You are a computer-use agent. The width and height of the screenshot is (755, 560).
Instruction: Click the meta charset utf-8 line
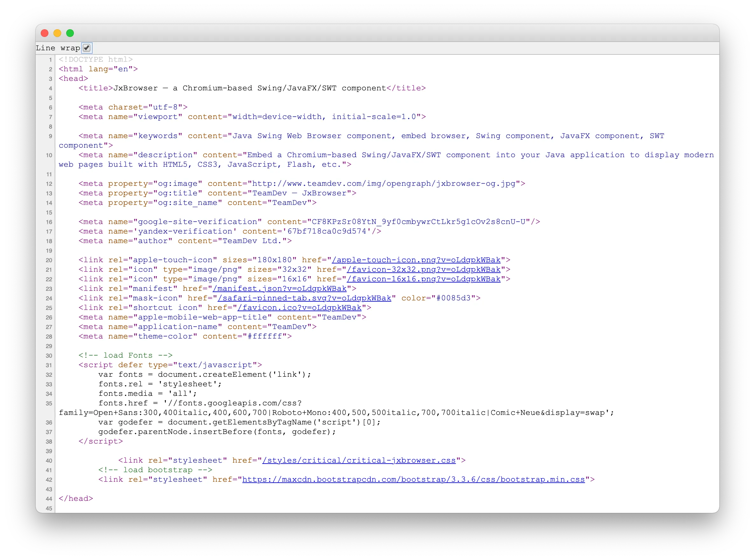(x=133, y=107)
